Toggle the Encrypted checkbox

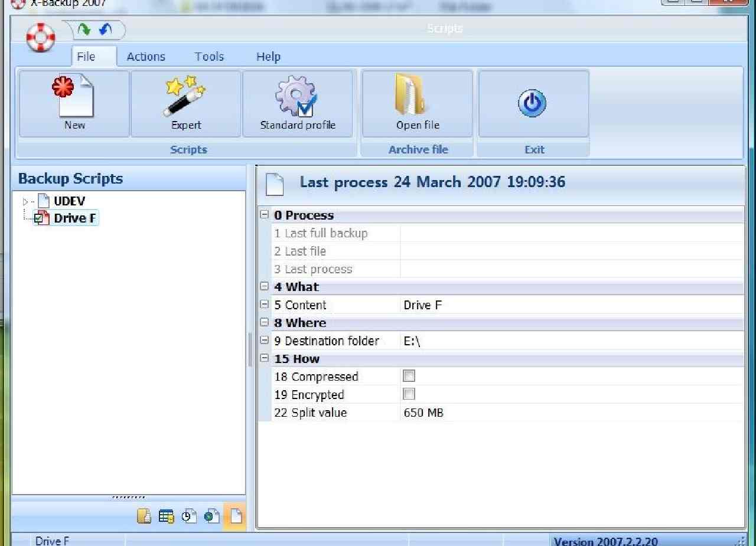(x=409, y=394)
